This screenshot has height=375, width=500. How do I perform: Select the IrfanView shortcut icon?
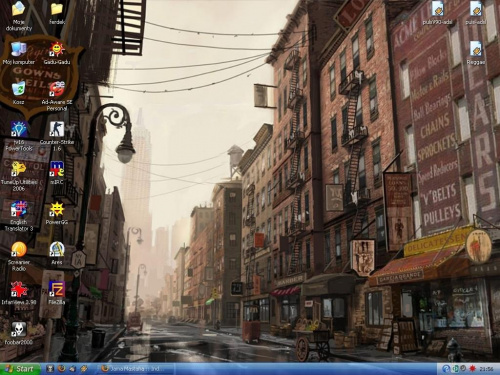19,293
